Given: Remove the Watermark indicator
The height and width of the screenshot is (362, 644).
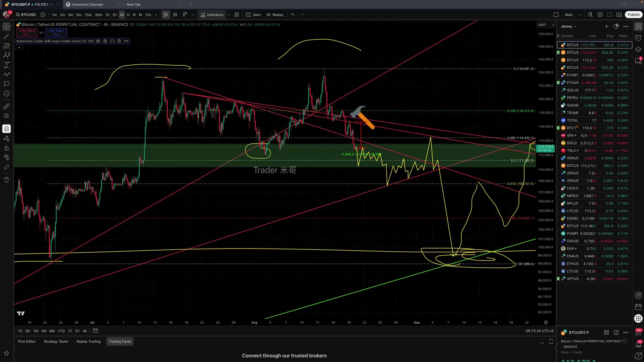Looking at the screenshot, I should click(119, 41).
